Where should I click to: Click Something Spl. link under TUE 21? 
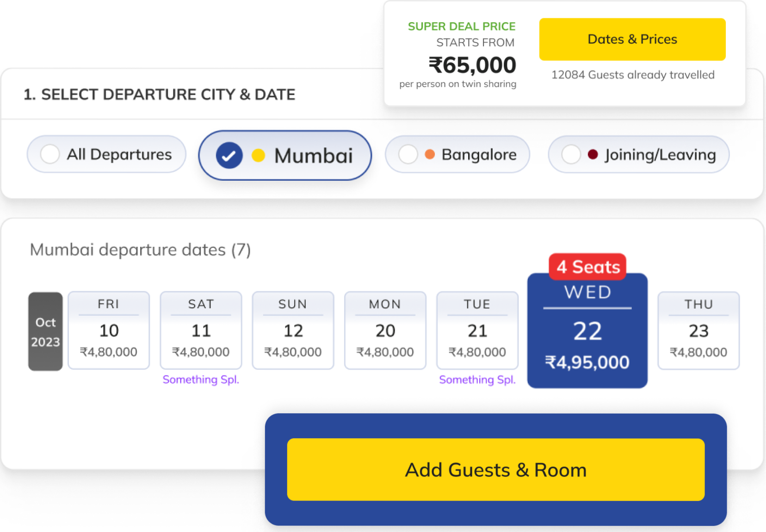point(477,379)
